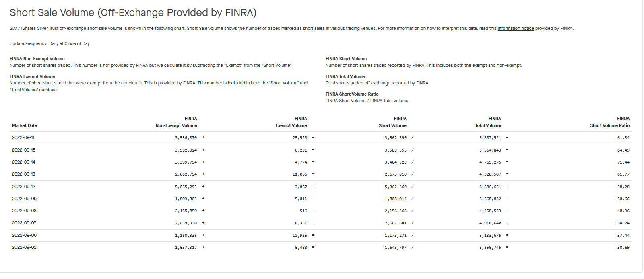Click total volume value 3,568,832

[490, 199]
